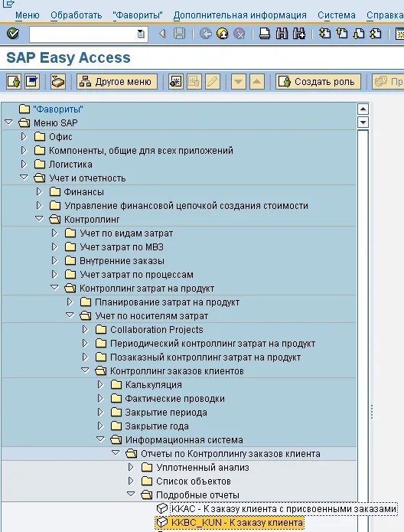Screen dimensions: 404x532
Task: Select Закрытие года folder
Action: tap(157, 426)
